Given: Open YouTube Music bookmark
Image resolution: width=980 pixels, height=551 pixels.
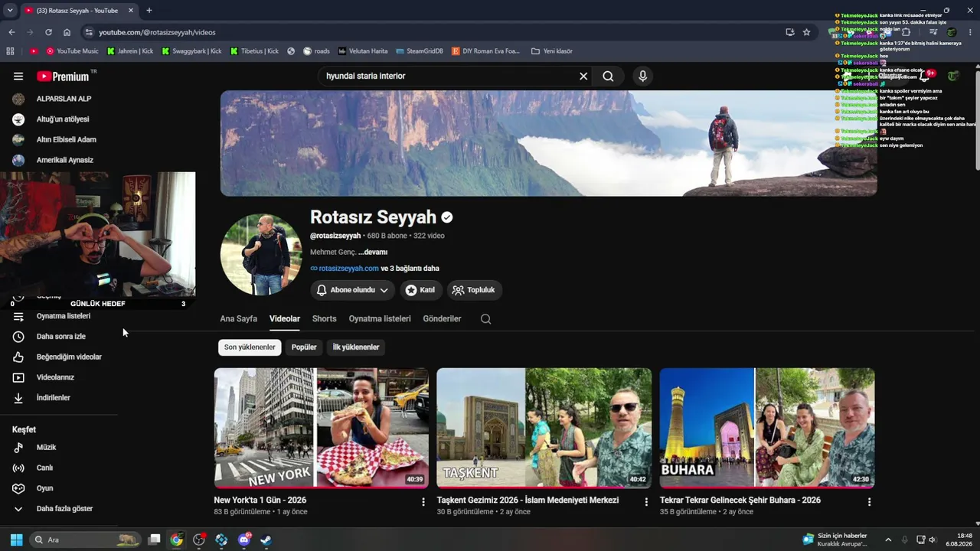Looking at the screenshot, I should [73, 51].
